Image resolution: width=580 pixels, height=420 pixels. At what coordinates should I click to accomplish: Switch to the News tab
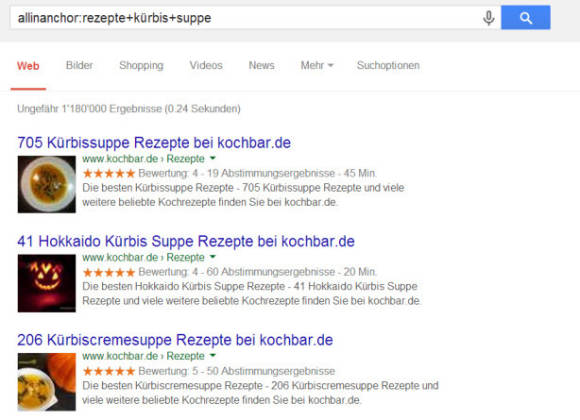pyautogui.click(x=262, y=65)
